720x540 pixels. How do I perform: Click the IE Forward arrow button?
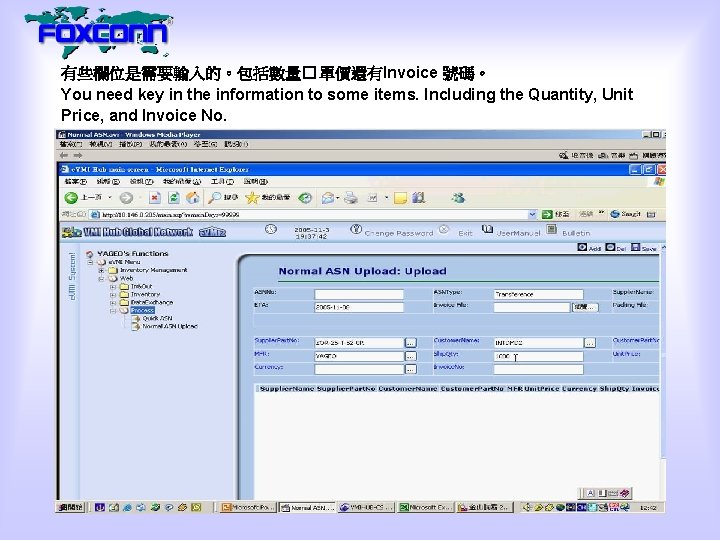click(126, 198)
